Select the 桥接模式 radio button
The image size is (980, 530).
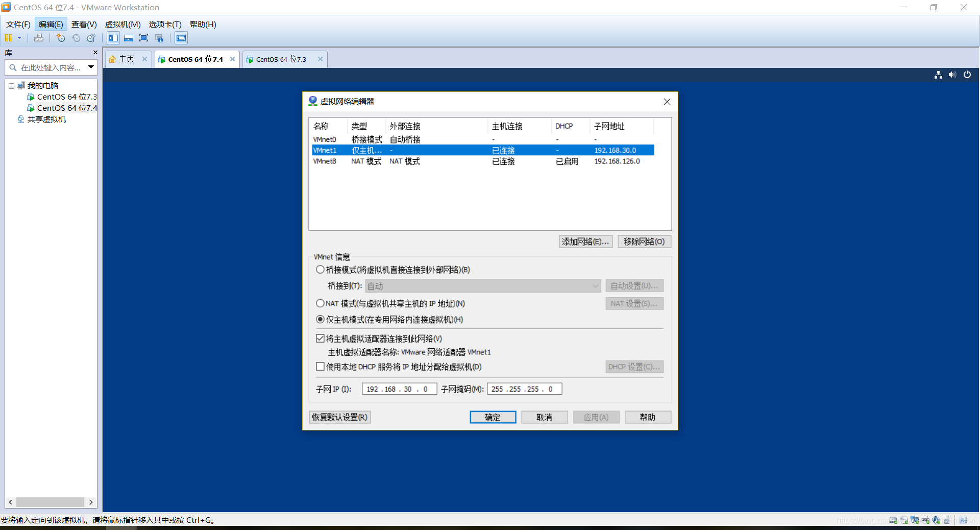click(320, 270)
